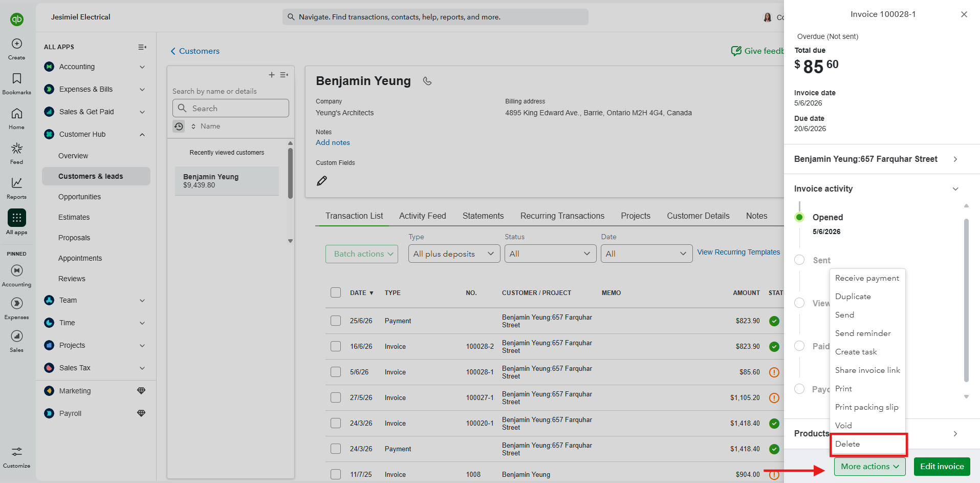This screenshot has width=980, height=483.
Task: Click the recently viewed history icon
Action: 179,126
